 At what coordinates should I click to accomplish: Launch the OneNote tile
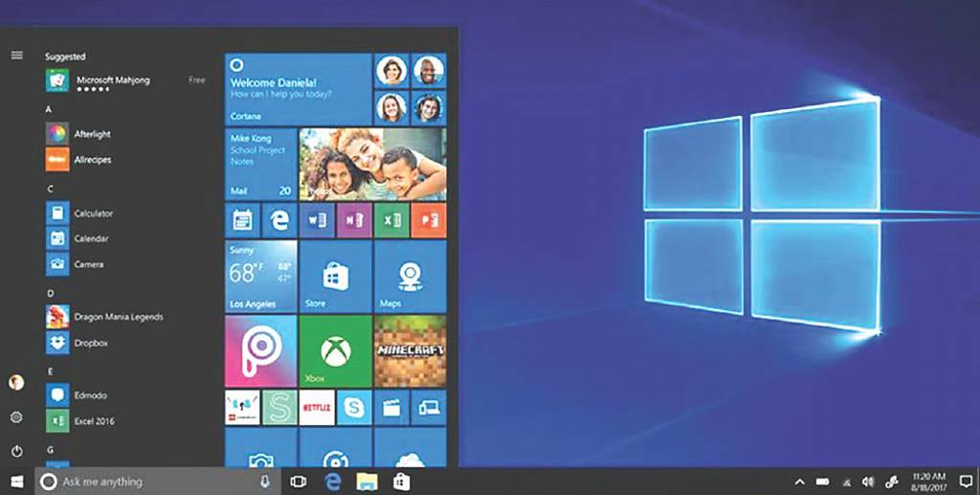353,220
